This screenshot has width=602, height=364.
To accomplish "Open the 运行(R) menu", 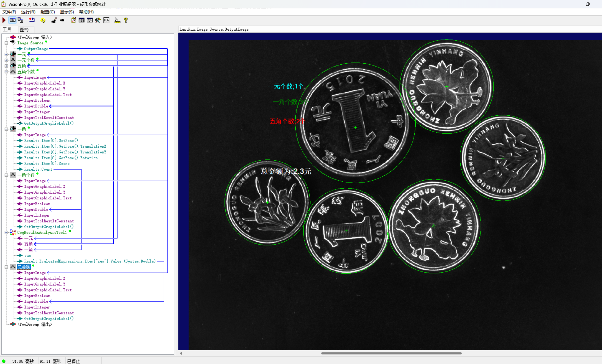I will point(28,12).
